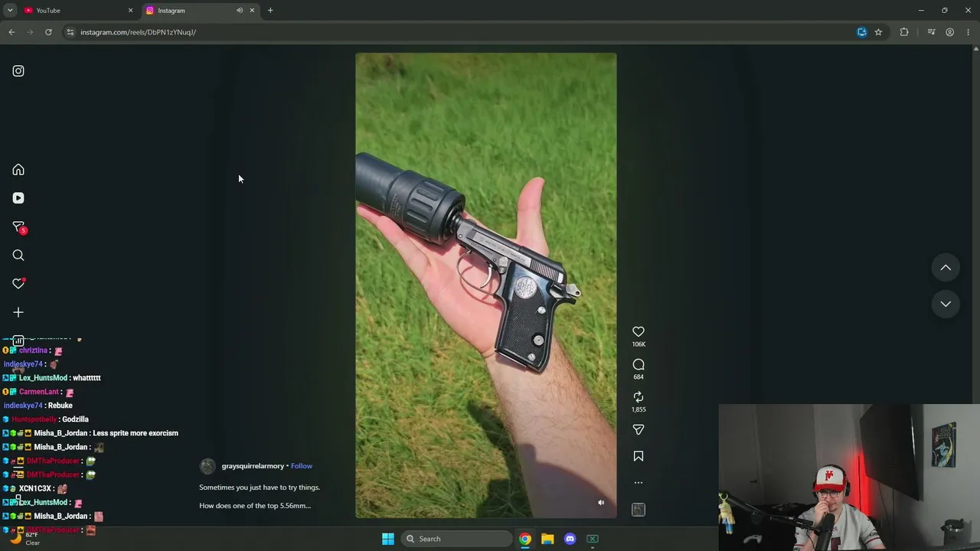Click the chat username chriztina
The height and width of the screenshot is (551, 980).
[x=34, y=350]
